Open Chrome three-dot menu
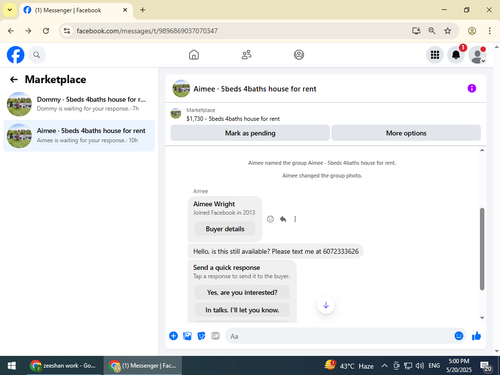This screenshot has width=500, height=375. pos(489,31)
